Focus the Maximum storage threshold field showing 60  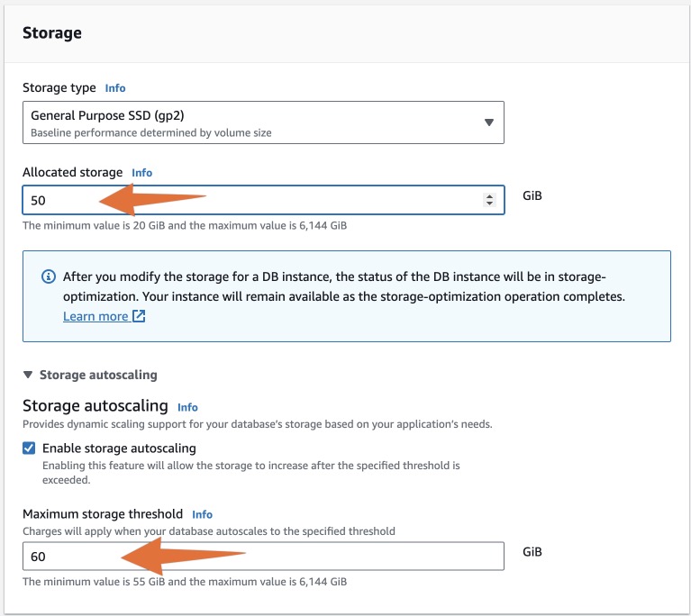pos(263,556)
